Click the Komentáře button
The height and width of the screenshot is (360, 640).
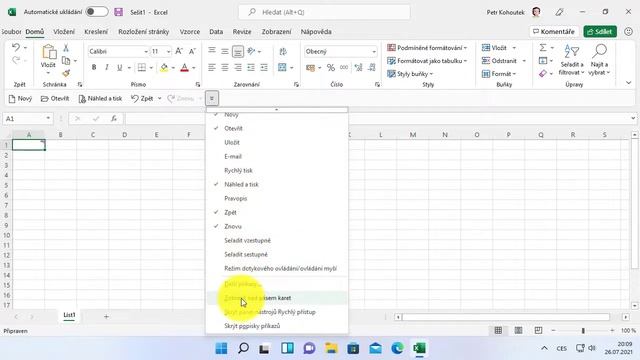(554, 31)
